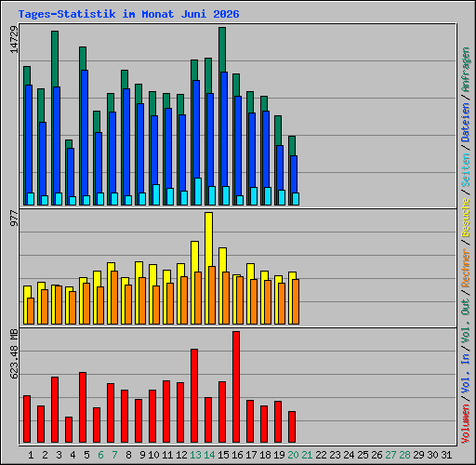Click the cyan Seiten bar for day 13

(198, 192)
